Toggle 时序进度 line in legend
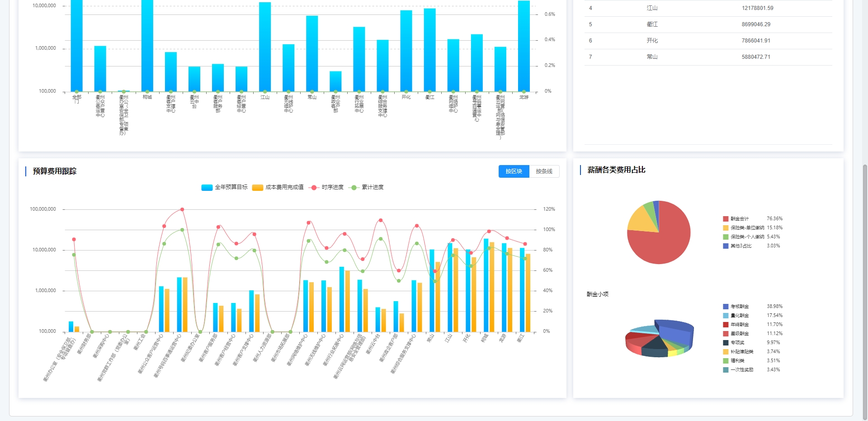 [x=326, y=187]
